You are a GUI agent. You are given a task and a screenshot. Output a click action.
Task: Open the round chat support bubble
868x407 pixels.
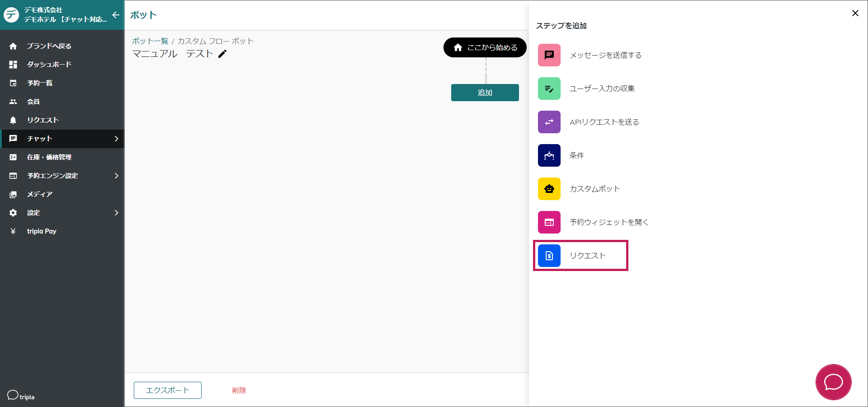(x=833, y=382)
